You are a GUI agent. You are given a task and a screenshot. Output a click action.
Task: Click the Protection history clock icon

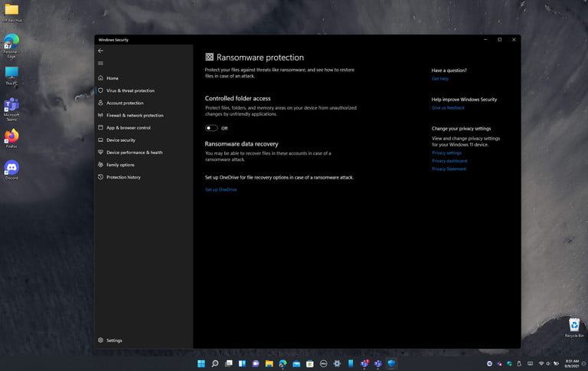click(100, 177)
